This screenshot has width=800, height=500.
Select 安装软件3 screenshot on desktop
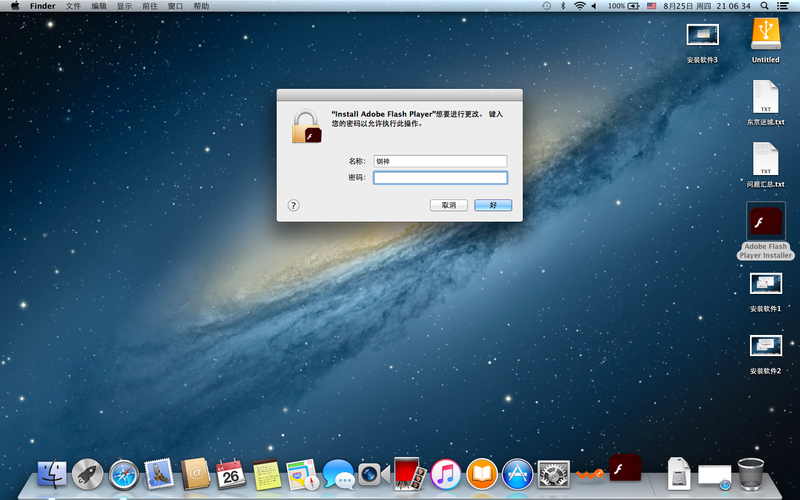click(x=703, y=43)
